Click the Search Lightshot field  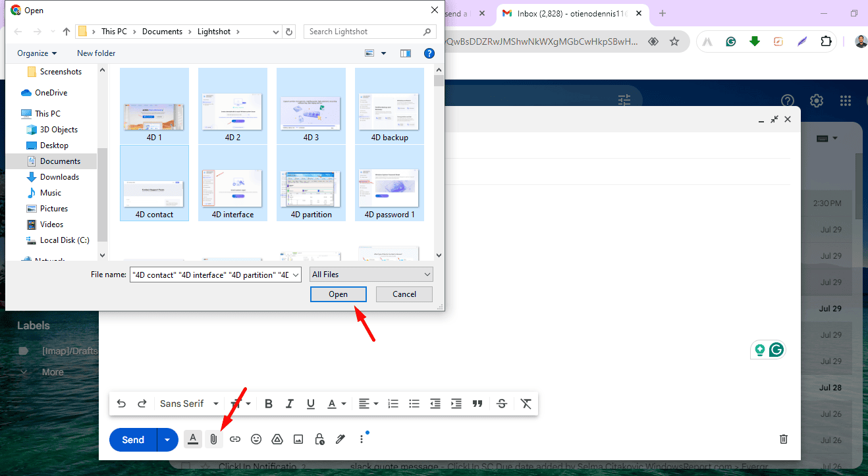click(x=370, y=32)
